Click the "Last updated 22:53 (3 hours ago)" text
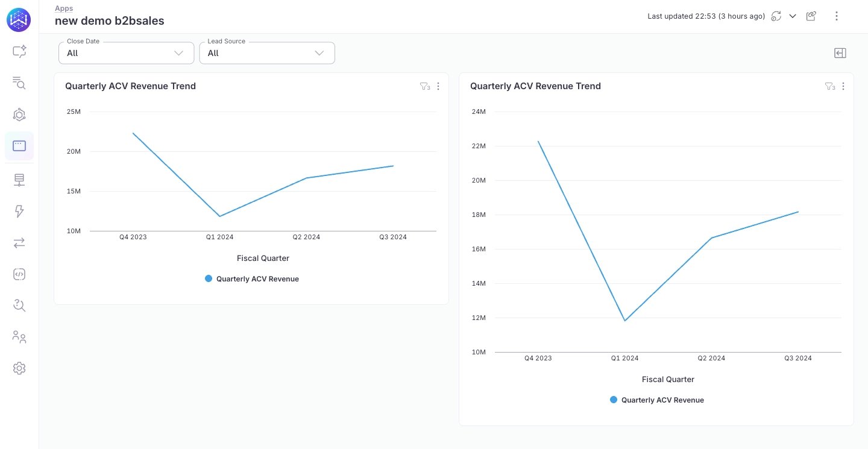Viewport: 868px width, 449px height. click(x=706, y=16)
